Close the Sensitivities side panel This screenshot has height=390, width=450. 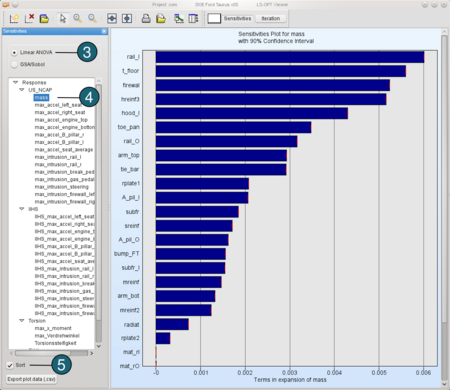(x=104, y=31)
